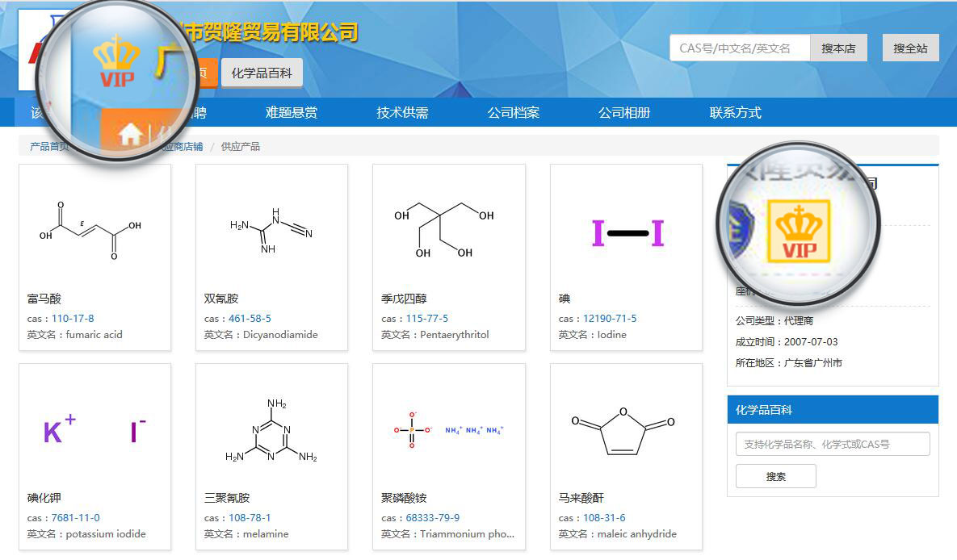Click the orange home icon
The width and height of the screenshot is (957, 560).
pyautogui.click(x=130, y=135)
